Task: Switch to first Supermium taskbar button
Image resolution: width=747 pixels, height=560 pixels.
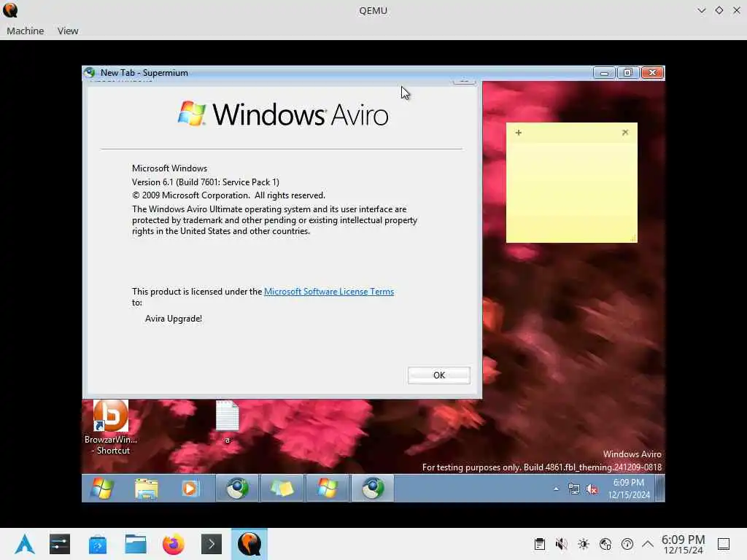Action: (237, 488)
